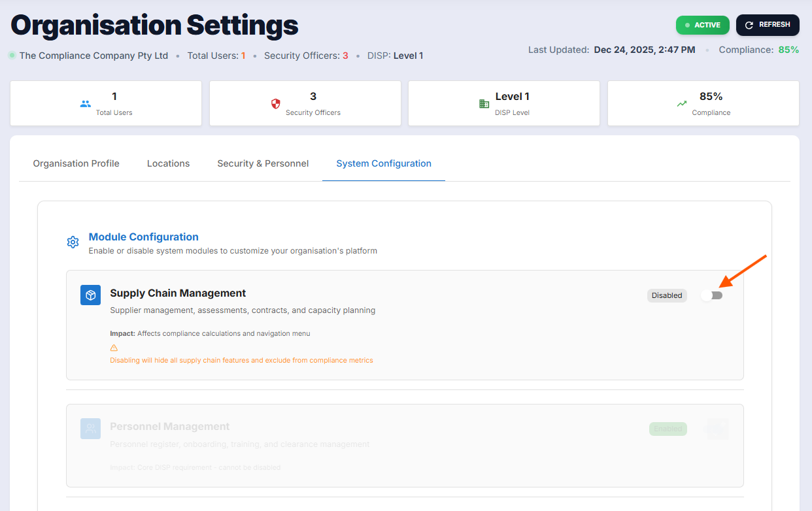
Task: Switch to the Locations tab
Action: [168, 163]
